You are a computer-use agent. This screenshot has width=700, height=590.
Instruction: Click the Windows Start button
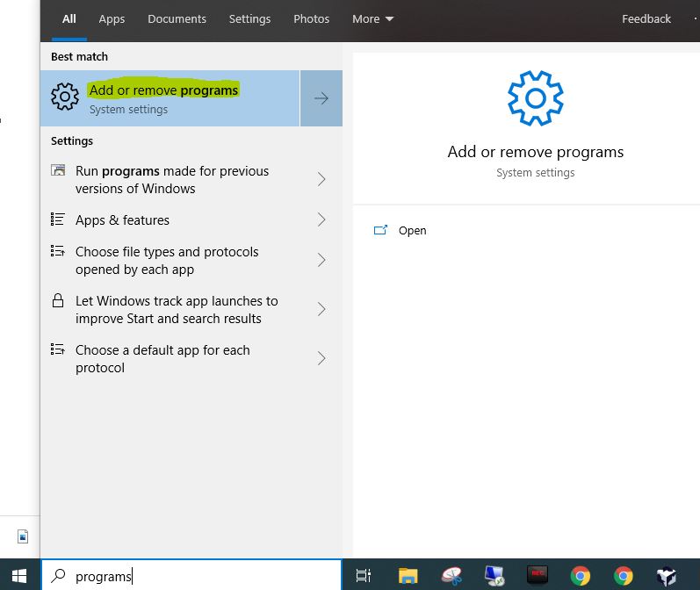19,575
